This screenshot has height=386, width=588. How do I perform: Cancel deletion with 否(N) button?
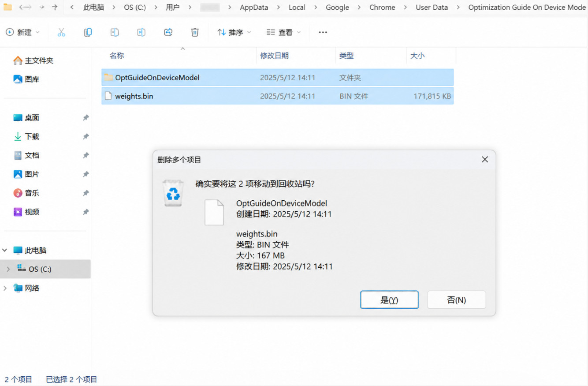(456, 300)
